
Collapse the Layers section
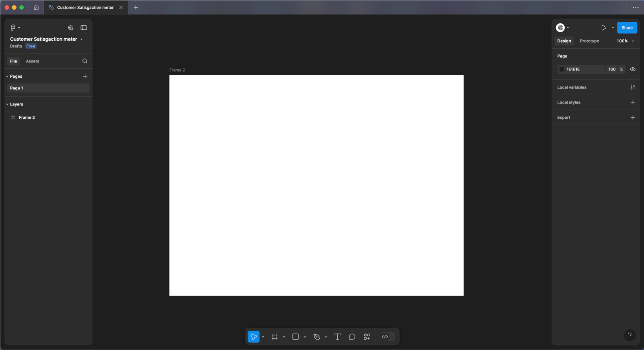tap(7, 104)
